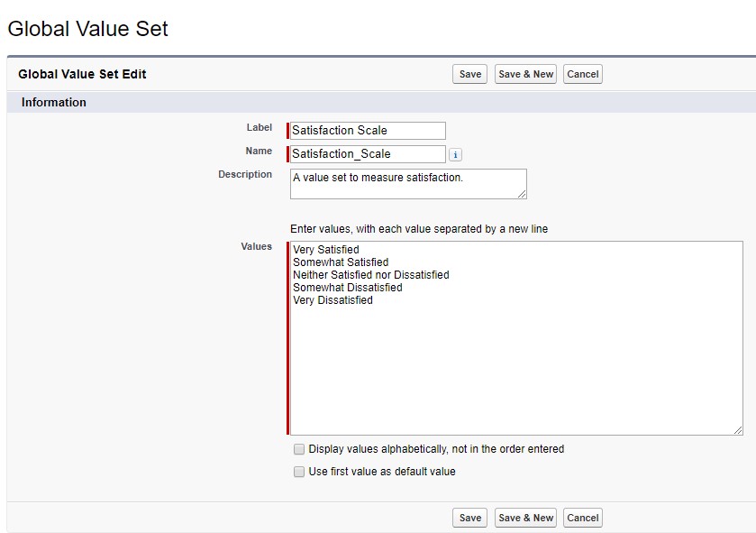756x533 pixels.
Task: Enable Display values alphabetically checkbox
Action: coord(299,449)
